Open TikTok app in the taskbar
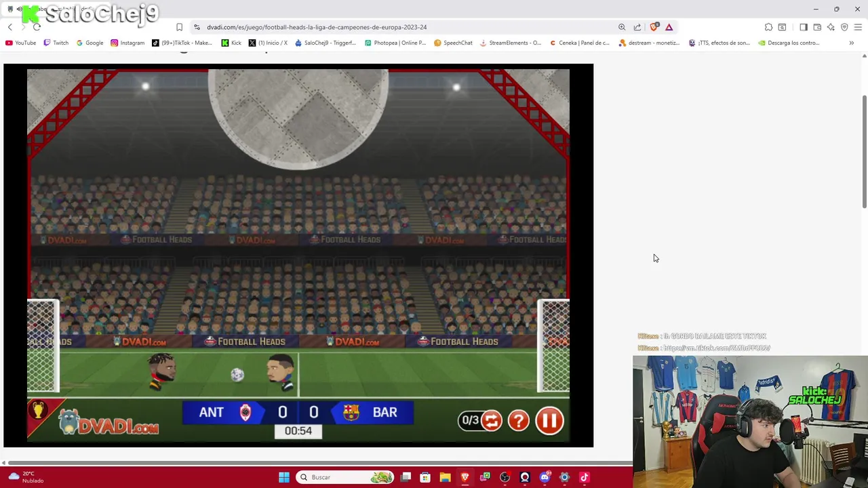This screenshot has width=868, height=488. click(584, 477)
